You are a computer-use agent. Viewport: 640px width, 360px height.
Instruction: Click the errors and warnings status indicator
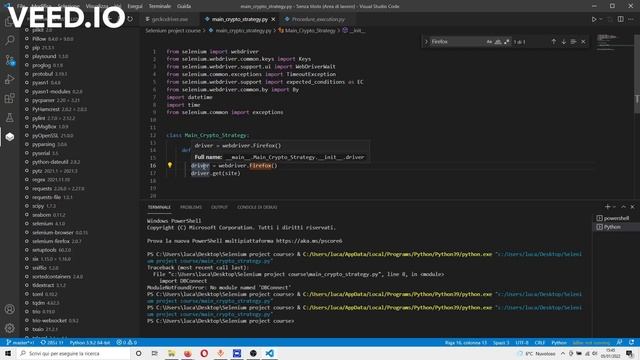tap(127, 342)
